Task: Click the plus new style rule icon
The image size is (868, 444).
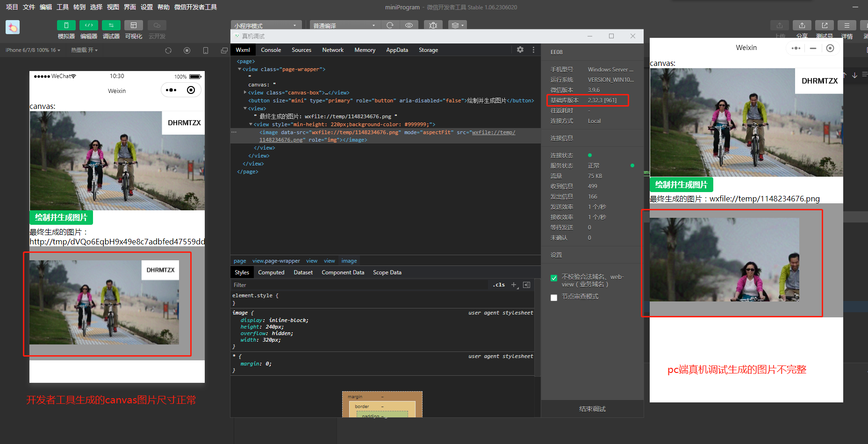Action: point(514,285)
